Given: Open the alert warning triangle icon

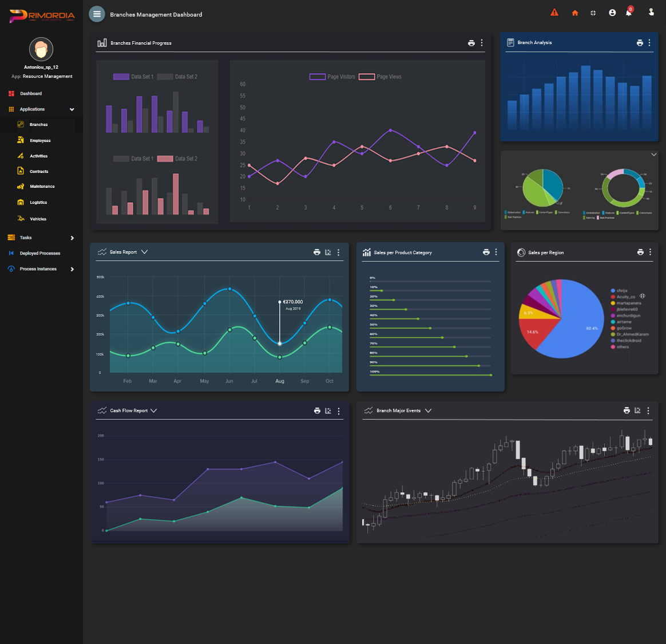Looking at the screenshot, I should coord(554,13).
